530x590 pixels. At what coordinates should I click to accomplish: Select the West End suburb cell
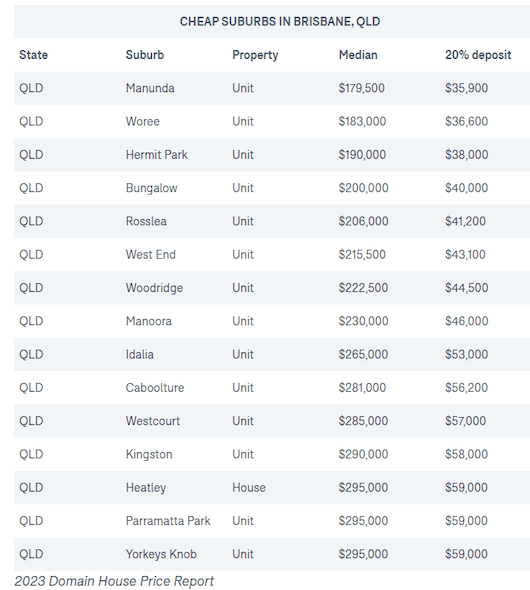pyautogui.click(x=150, y=255)
